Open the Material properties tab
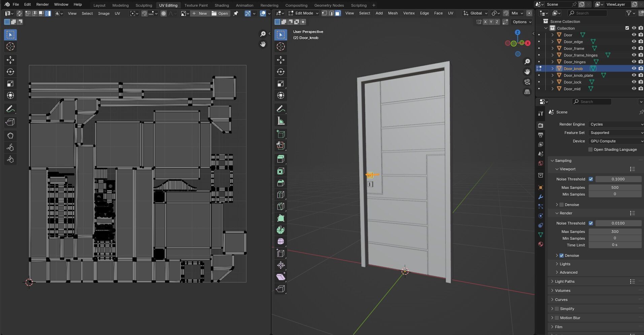This screenshot has width=644, height=335. coord(541,244)
